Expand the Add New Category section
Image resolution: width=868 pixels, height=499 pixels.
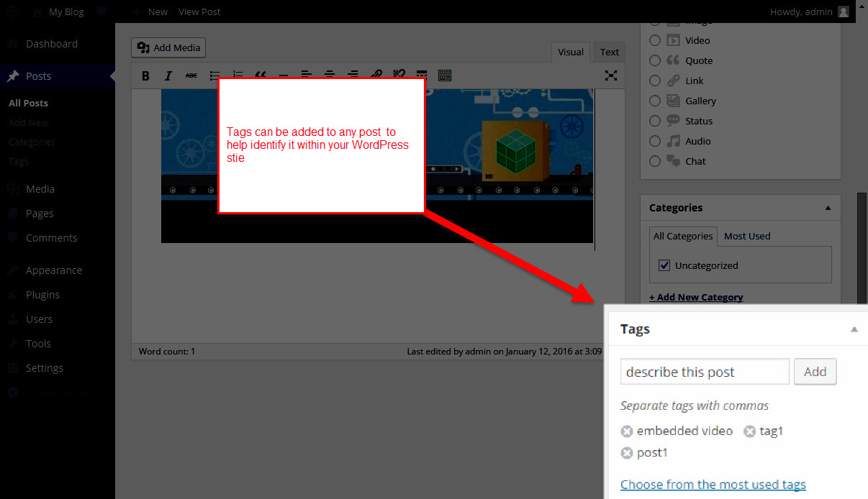(696, 297)
